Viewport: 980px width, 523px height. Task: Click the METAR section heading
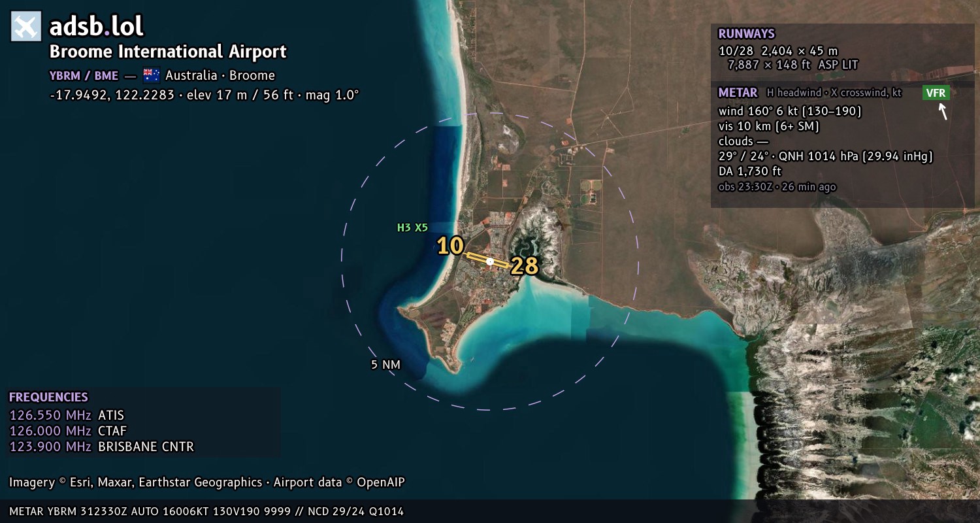tap(738, 93)
